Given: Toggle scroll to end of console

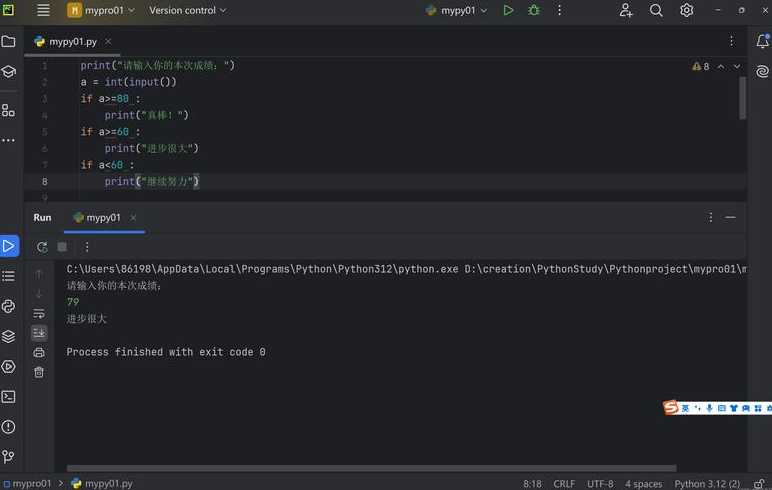Looking at the screenshot, I should (39, 333).
